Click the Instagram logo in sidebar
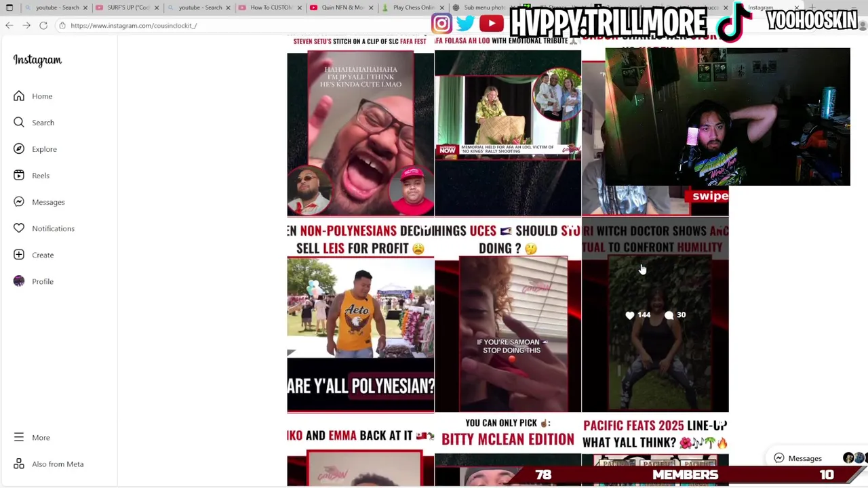This screenshot has width=868, height=488. click(37, 60)
